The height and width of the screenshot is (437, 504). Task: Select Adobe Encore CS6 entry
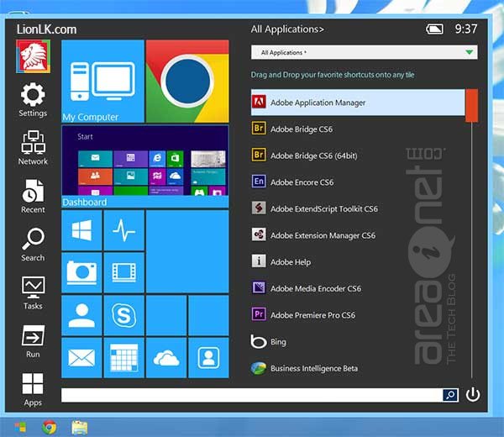pos(358,182)
